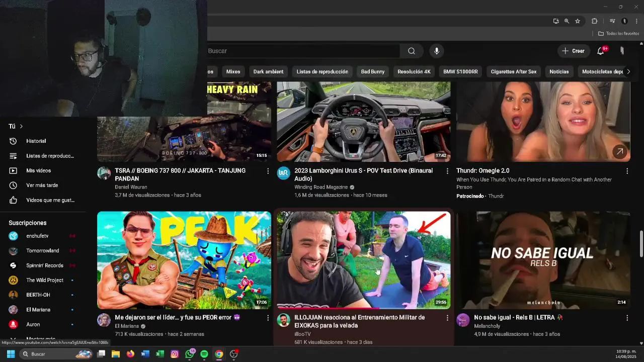This screenshot has height=362, width=644.
Task: Click El Mariana avatar beside the video title
Action: (x=104, y=320)
